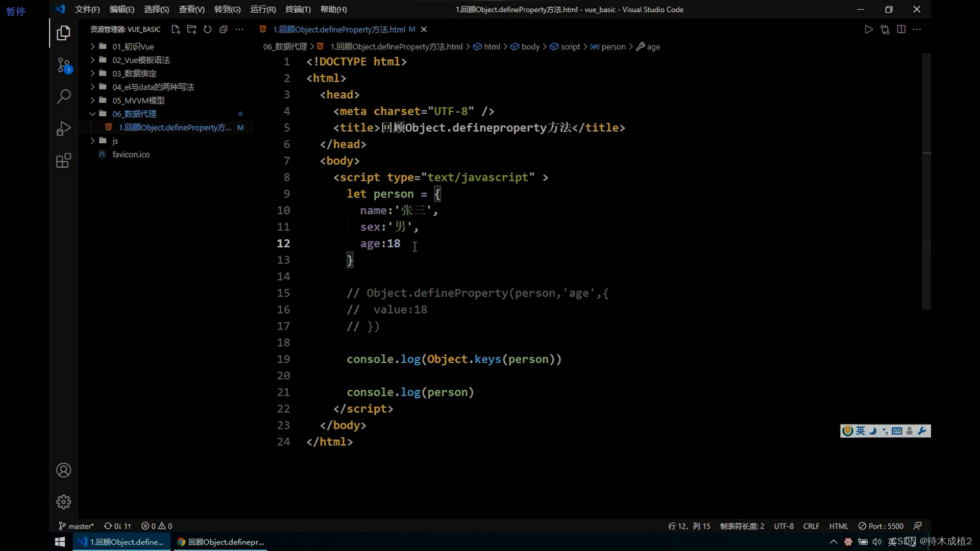The image size is (980, 551).
Task: Collapse all folders in explorer
Action: click(x=223, y=30)
